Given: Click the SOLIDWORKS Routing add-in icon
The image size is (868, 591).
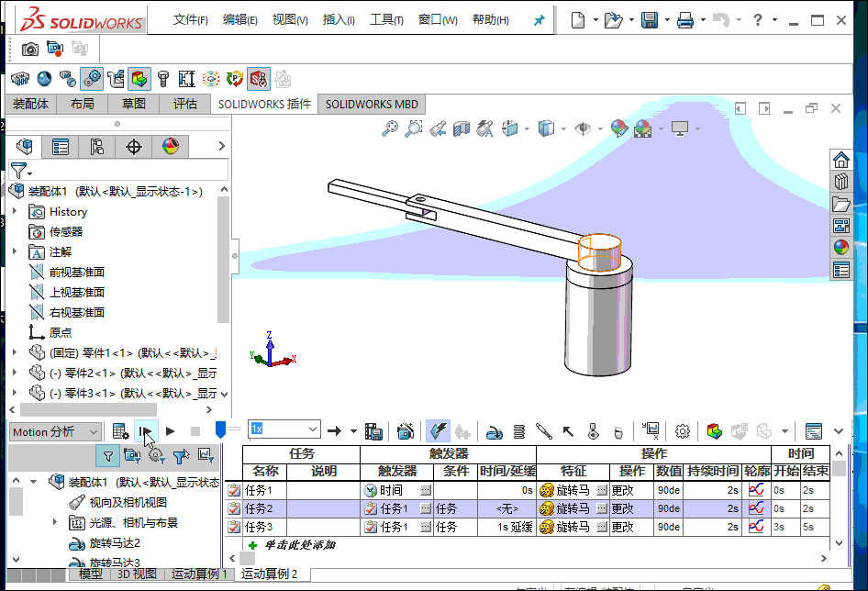Looking at the screenshot, I should (117, 79).
